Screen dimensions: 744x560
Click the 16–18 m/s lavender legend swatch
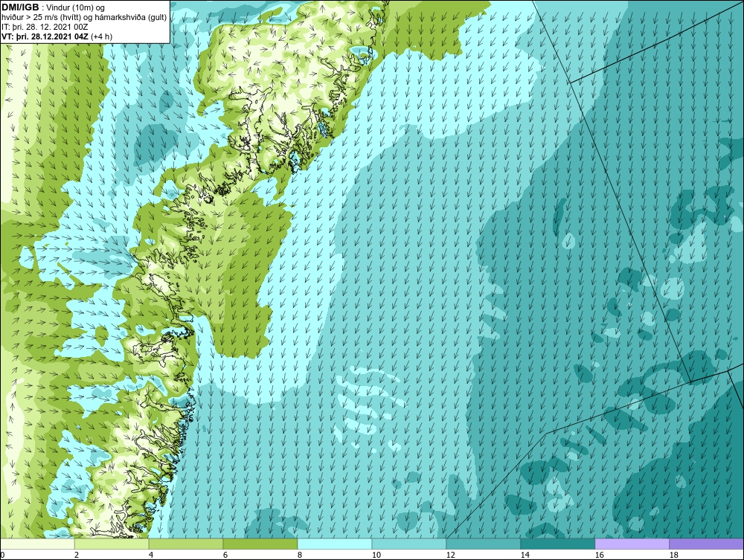click(632, 544)
